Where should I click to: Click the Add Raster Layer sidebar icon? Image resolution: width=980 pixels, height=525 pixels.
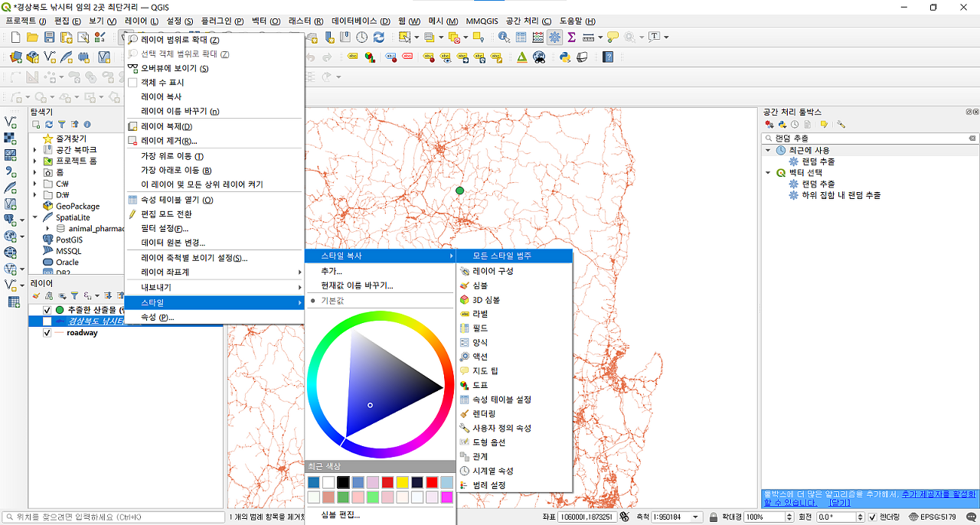point(11,139)
